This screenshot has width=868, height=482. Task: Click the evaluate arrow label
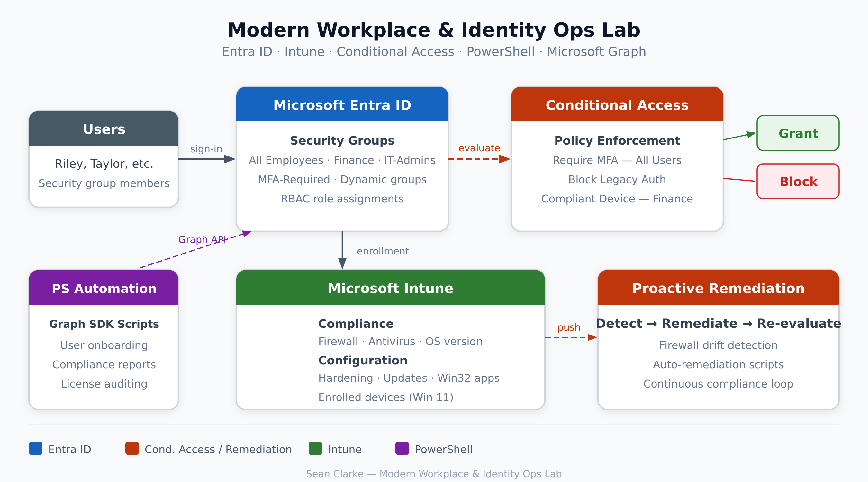tap(479, 148)
